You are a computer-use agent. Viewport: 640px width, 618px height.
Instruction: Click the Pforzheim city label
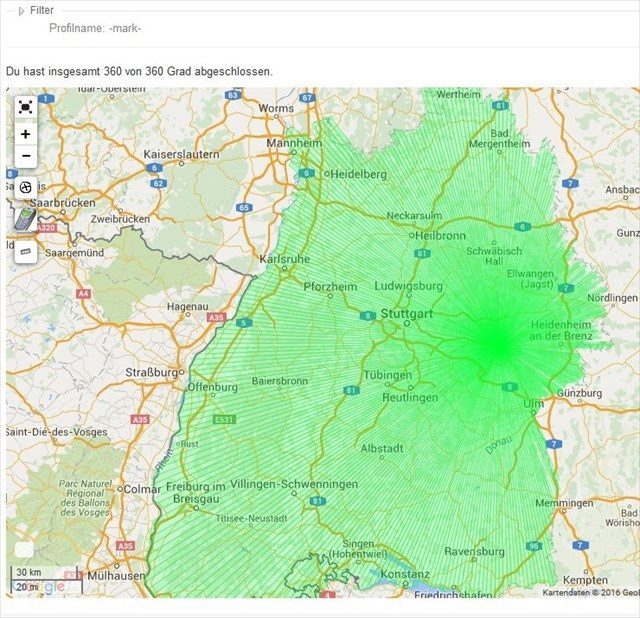coord(330,287)
